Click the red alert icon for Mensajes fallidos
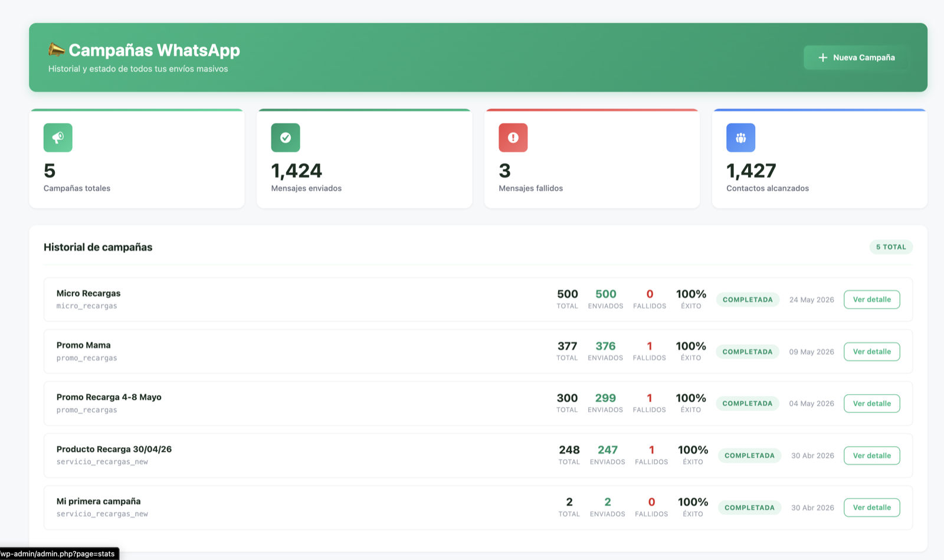This screenshot has height=560, width=944. point(513,137)
